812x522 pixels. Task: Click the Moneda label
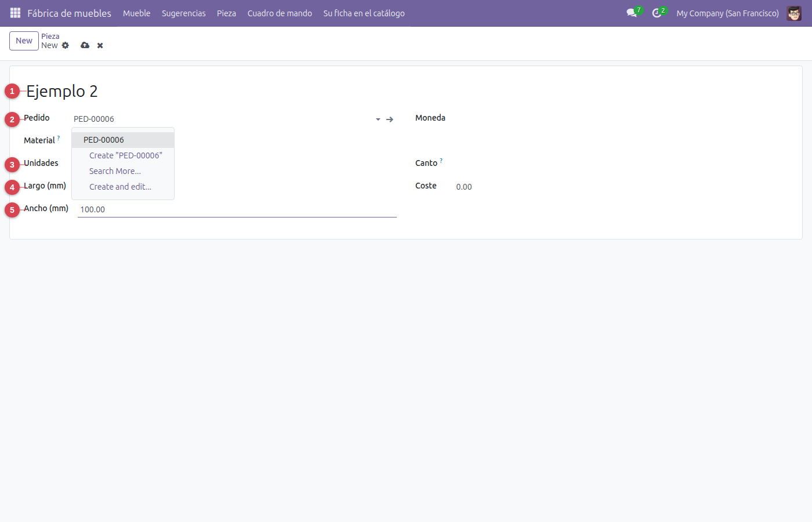click(x=430, y=118)
